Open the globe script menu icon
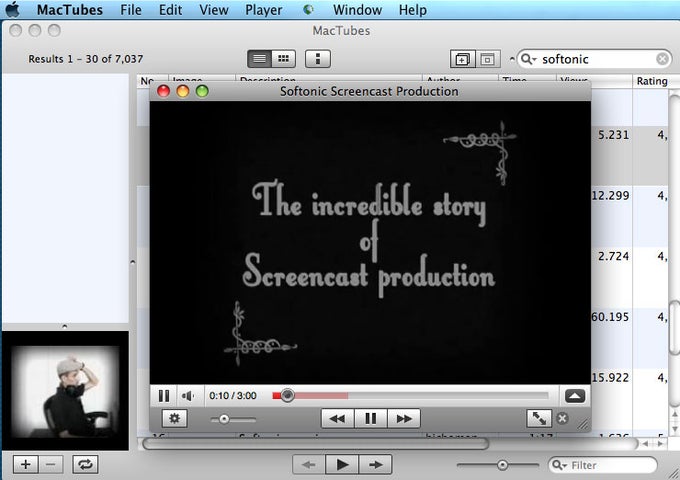 point(308,10)
